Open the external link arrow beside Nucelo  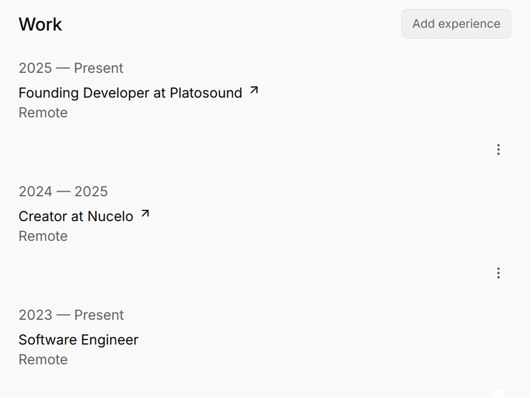[x=145, y=214]
